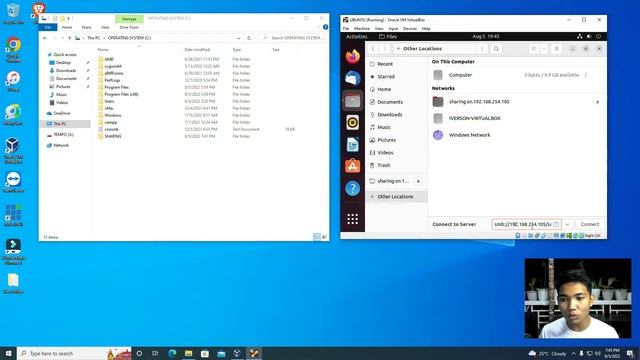The width and height of the screenshot is (640, 360).
Task: Refresh the Explorer folder view
Action: click(249, 38)
